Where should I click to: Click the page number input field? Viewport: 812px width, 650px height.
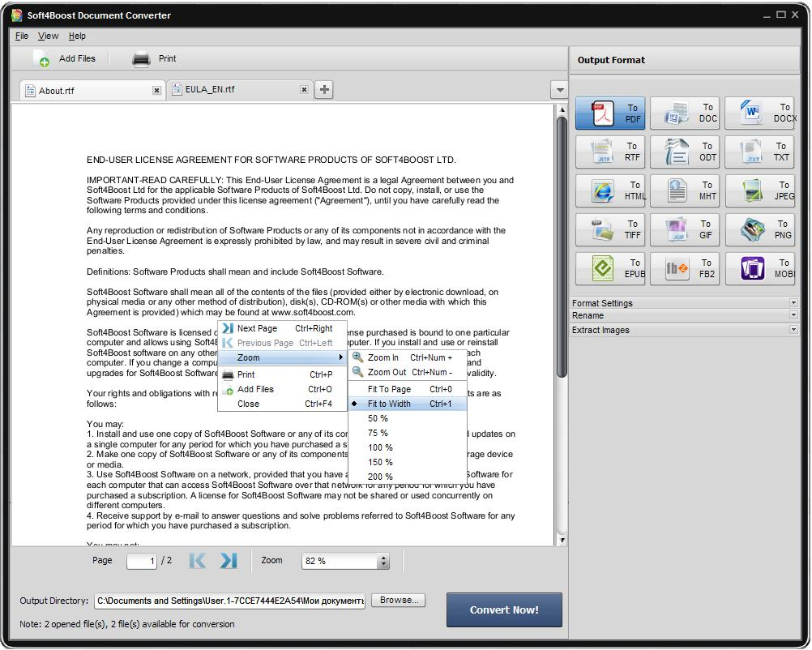(141, 561)
